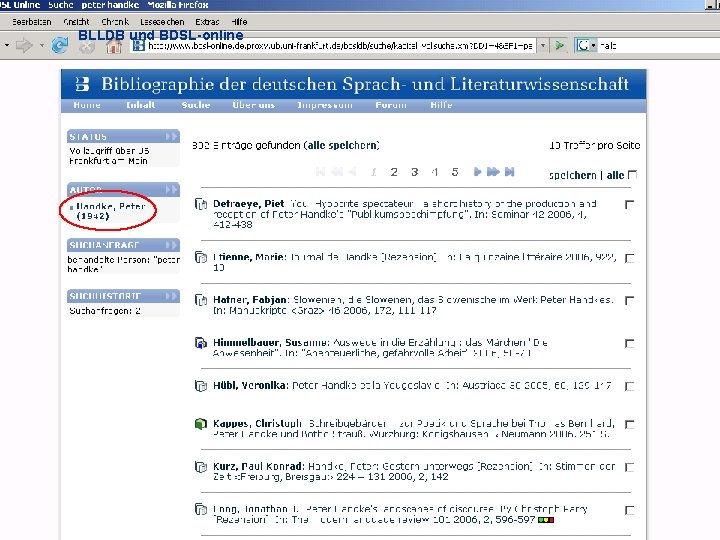
Task: Go to results page 5
Action: 455,172
